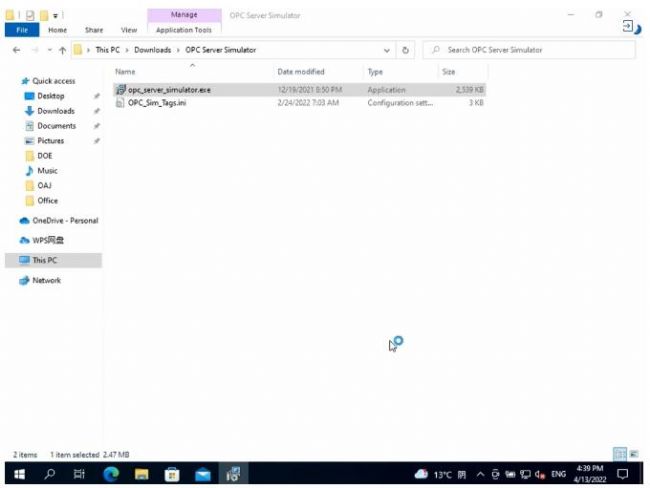
Task: Select the Manage contextual tab
Action: point(184,15)
